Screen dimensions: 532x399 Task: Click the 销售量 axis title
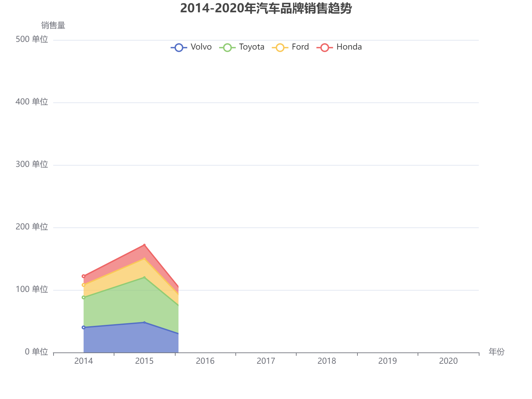coord(53,25)
